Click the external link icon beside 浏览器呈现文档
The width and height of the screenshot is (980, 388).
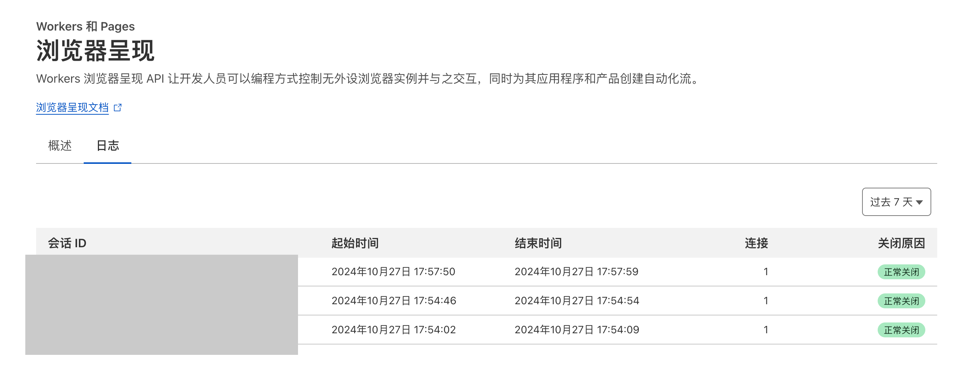click(118, 108)
